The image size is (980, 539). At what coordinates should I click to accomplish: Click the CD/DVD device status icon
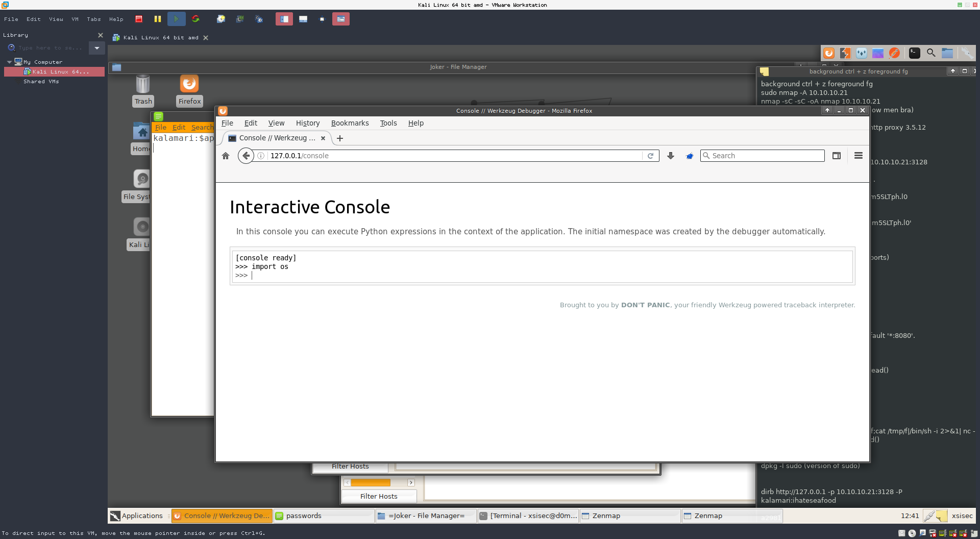pyautogui.click(x=912, y=533)
